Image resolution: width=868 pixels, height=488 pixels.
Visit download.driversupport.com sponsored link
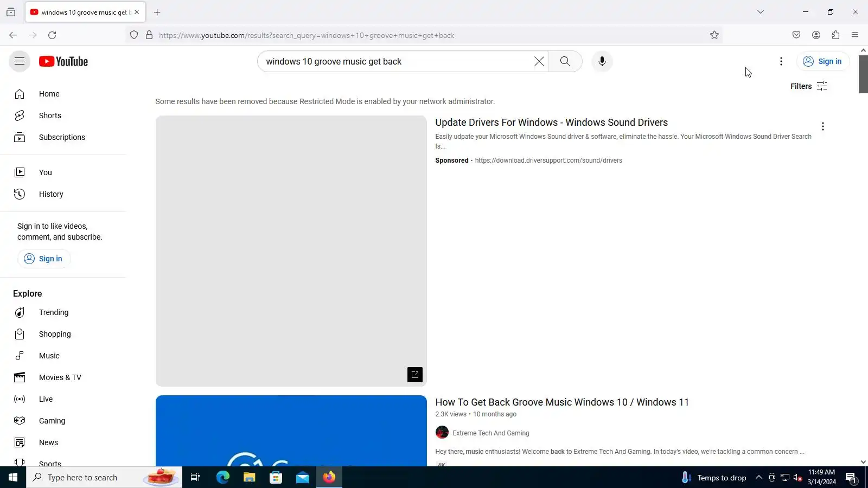(x=548, y=160)
